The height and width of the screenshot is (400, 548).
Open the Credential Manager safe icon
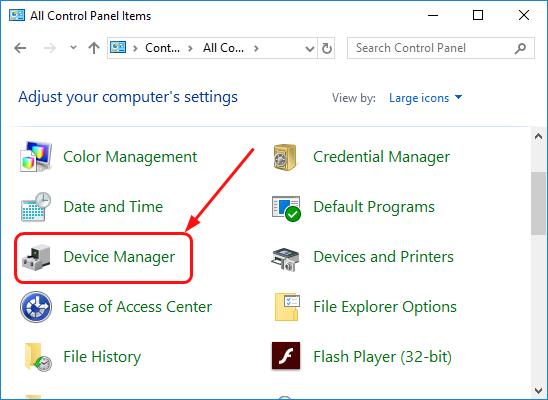tap(285, 157)
